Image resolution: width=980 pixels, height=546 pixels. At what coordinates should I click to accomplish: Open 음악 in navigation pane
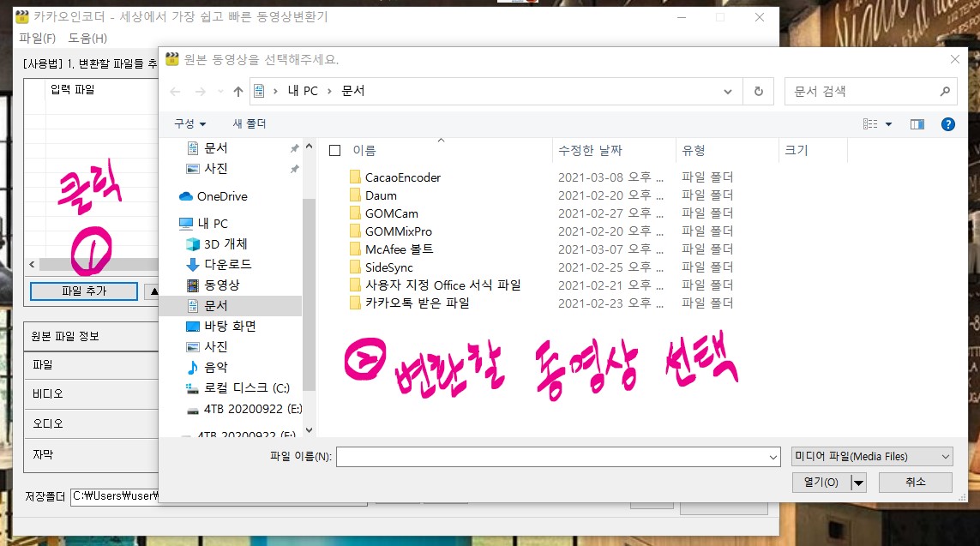215,368
